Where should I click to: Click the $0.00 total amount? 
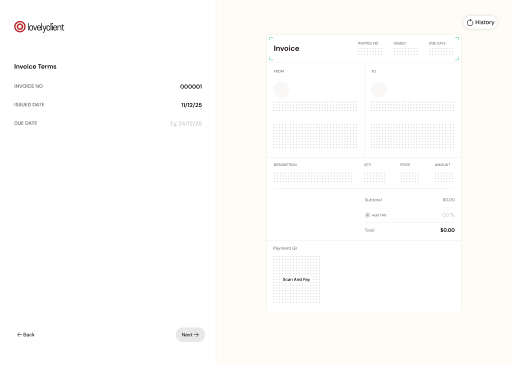point(447,230)
